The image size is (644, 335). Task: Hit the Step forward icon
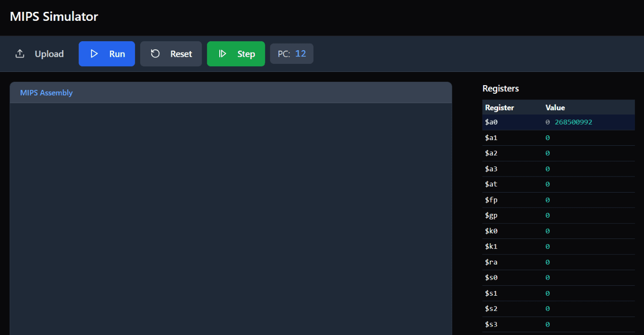[222, 54]
